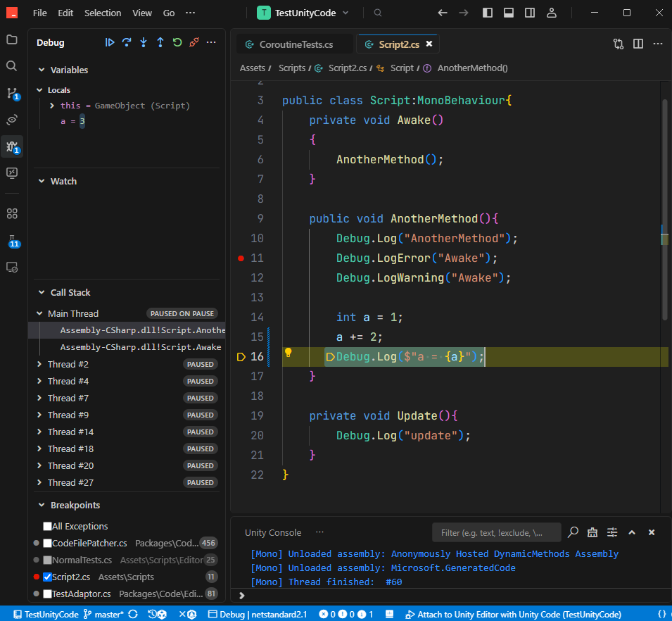Click the compare changes icon in editor toolbar
This screenshot has width=672, height=621.
(619, 44)
